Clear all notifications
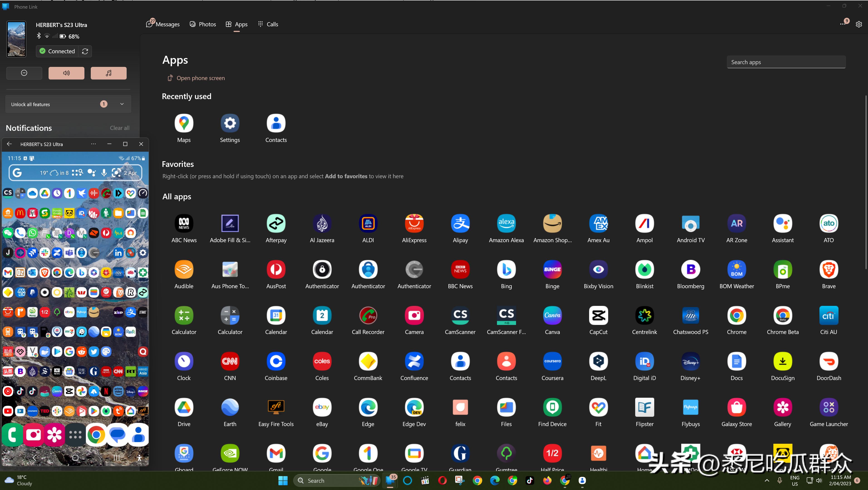The height and width of the screenshot is (490, 868). (119, 128)
